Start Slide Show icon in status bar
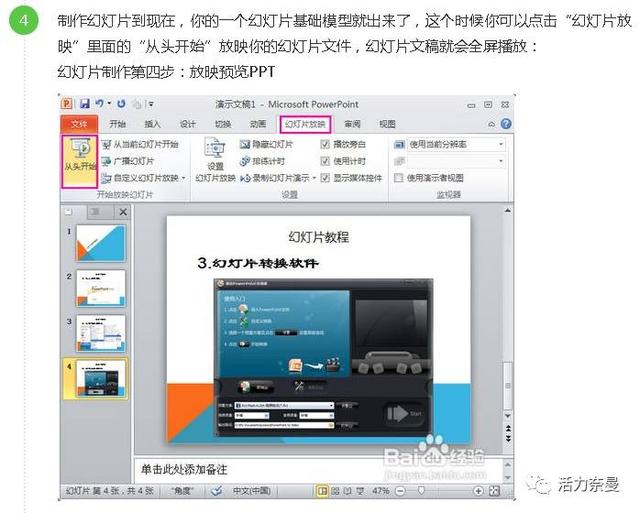Image resolution: width=640 pixels, height=513 pixels. (360, 491)
